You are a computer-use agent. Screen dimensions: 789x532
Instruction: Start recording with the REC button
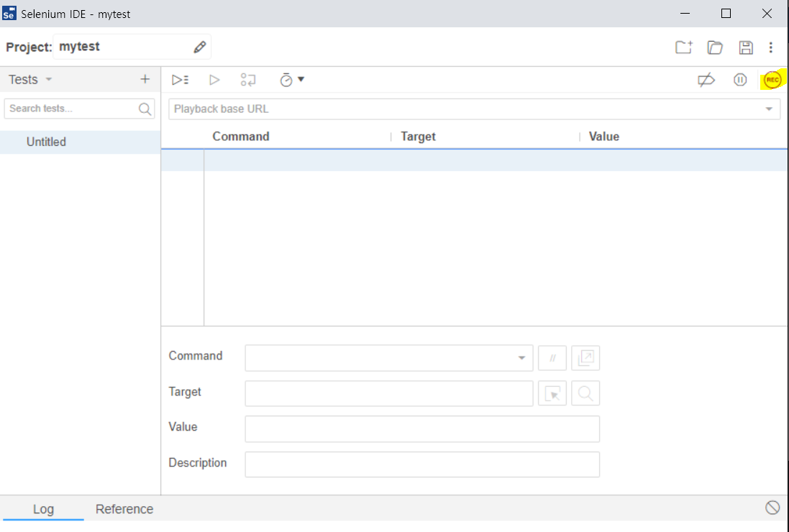(772, 80)
